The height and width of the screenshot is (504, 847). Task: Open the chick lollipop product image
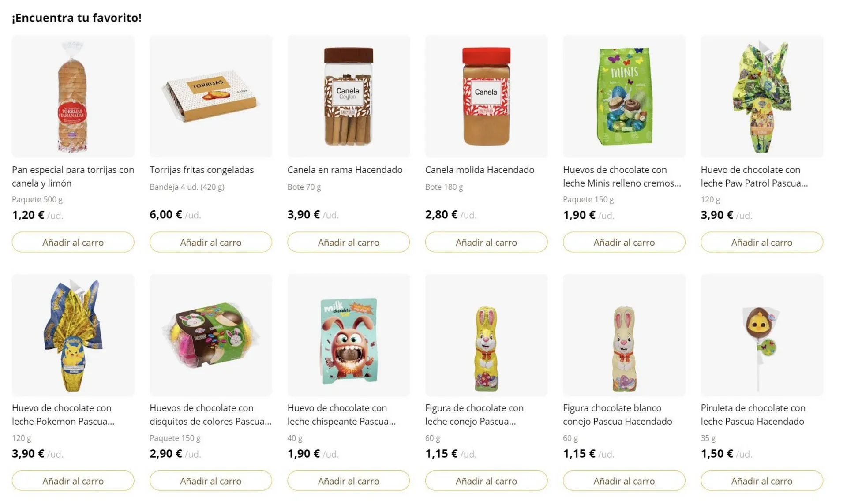pos(761,335)
